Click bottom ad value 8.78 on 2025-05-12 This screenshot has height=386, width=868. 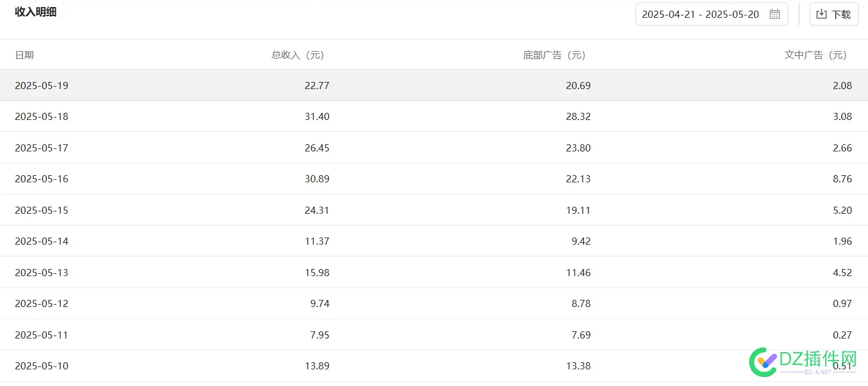(581, 303)
